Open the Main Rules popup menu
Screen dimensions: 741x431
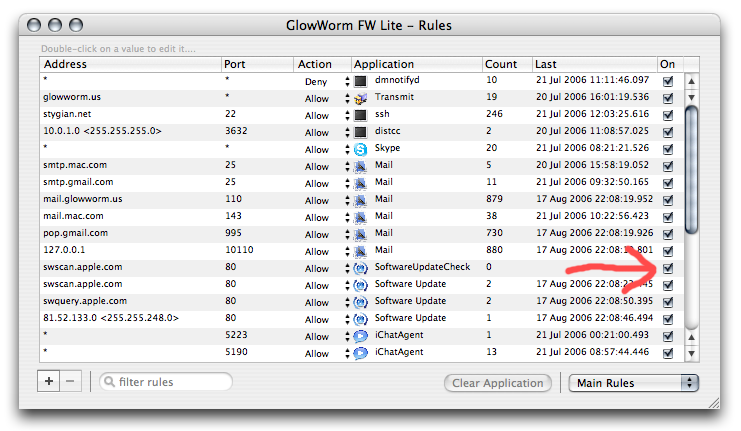click(x=633, y=383)
